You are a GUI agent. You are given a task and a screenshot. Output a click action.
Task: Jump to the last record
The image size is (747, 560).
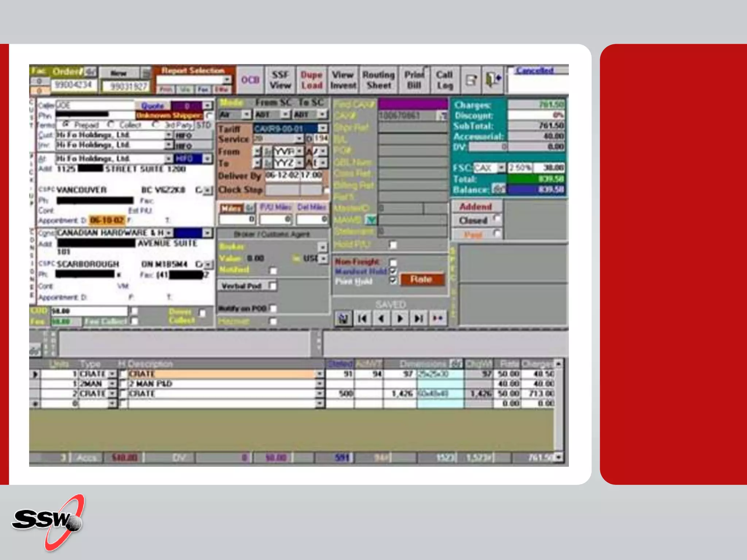click(419, 319)
